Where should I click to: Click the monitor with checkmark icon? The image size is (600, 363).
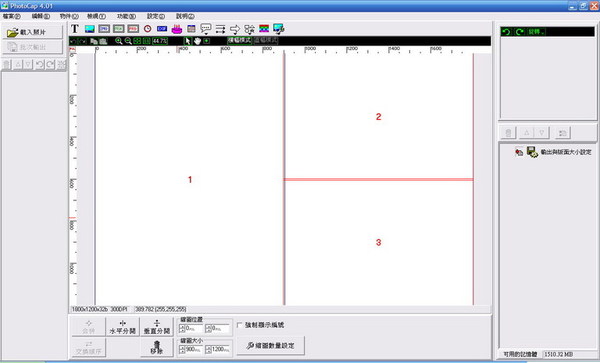click(278, 29)
